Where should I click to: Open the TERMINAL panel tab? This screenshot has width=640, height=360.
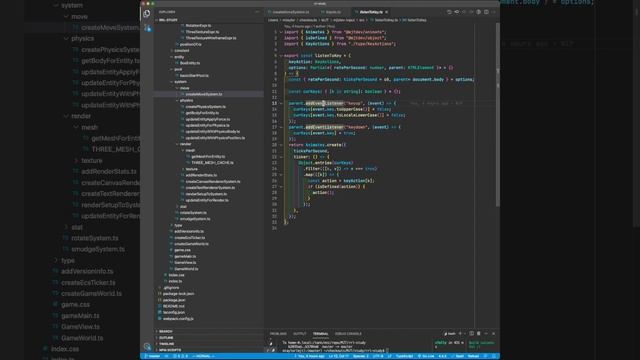(x=320, y=334)
